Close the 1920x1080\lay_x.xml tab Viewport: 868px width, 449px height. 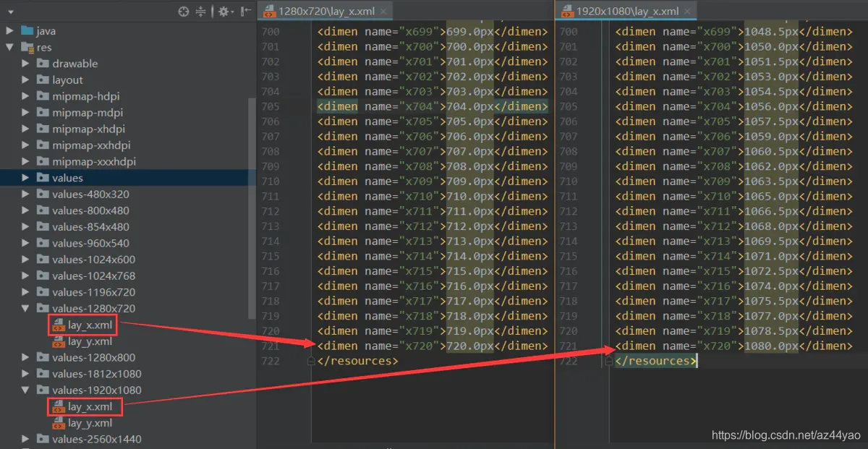tap(686, 11)
